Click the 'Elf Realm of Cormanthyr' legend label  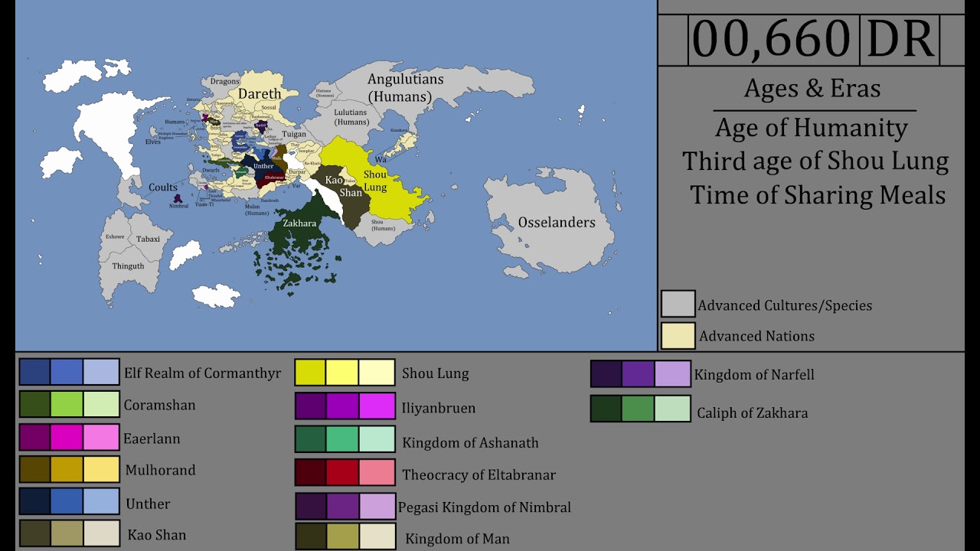pyautogui.click(x=203, y=373)
